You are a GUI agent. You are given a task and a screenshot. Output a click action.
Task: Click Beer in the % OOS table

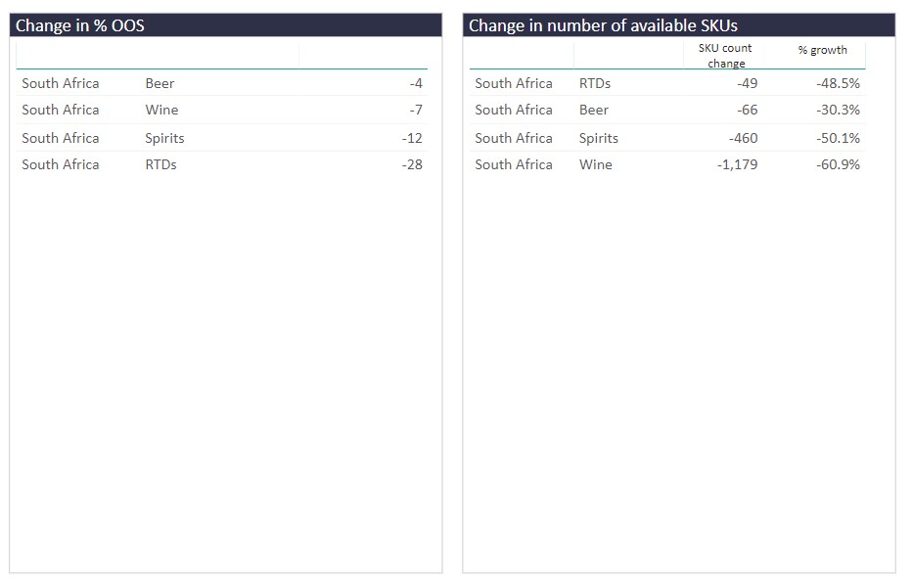tap(160, 83)
